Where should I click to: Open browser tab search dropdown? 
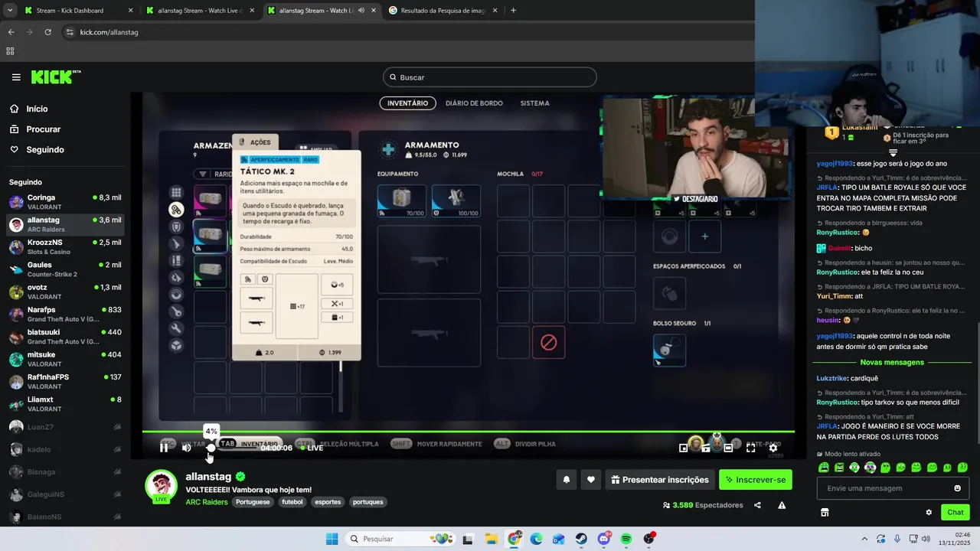point(9,11)
